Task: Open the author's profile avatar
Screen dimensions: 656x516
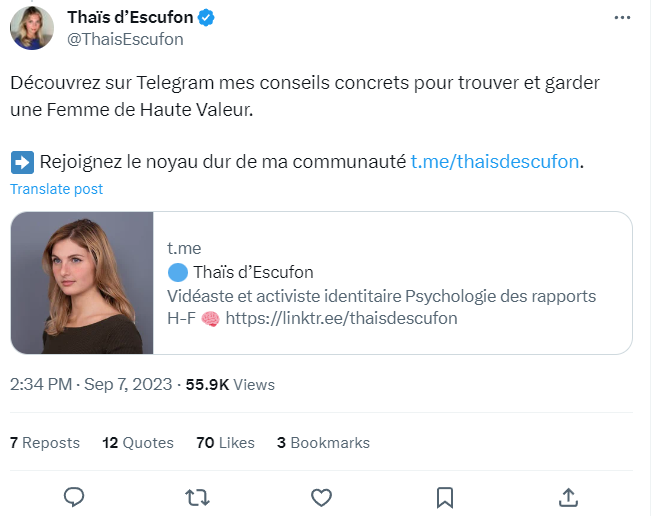Action: tap(32, 28)
